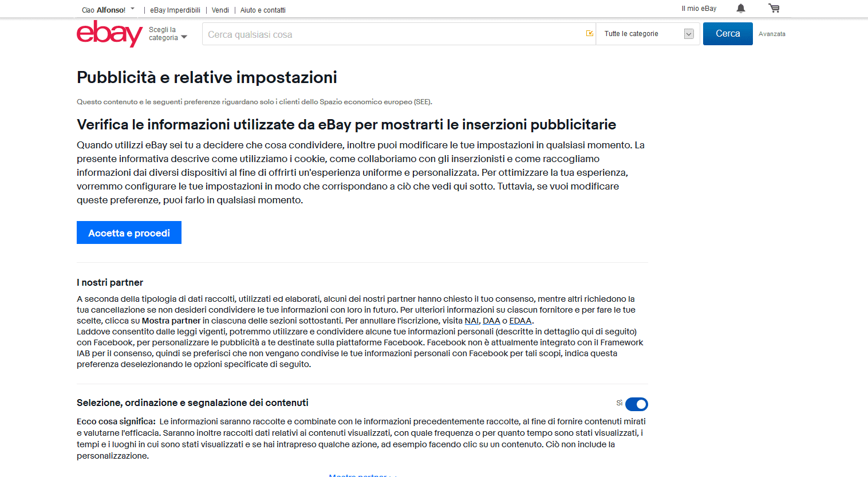
Task: Click the blue Cerca button
Action: [727, 34]
